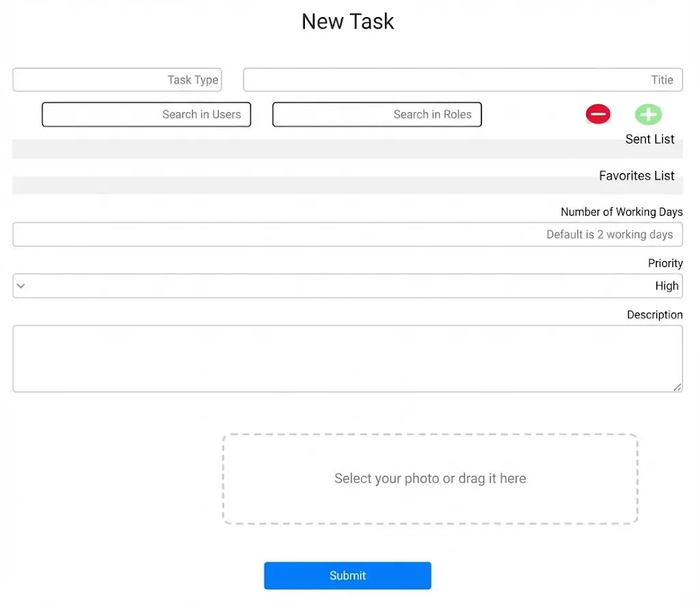Image resolution: width=700 pixels, height=608 pixels.
Task: Click the gray Favorites List bar area
Action: 301,185
